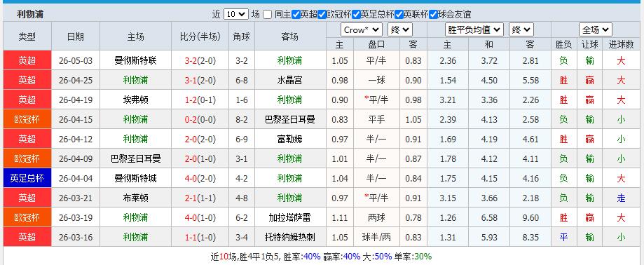
Task: Click the date 26-04-25
Action: 76,80
